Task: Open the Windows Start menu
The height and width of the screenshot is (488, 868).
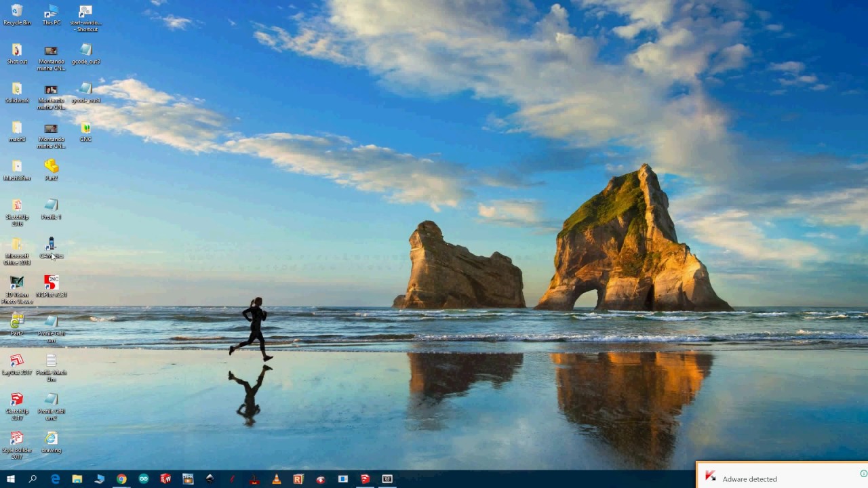Action: [x=10, y=479]
